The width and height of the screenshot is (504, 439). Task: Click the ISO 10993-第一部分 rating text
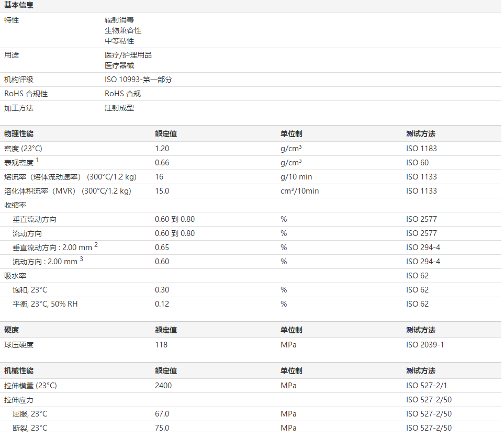(138, 80)
